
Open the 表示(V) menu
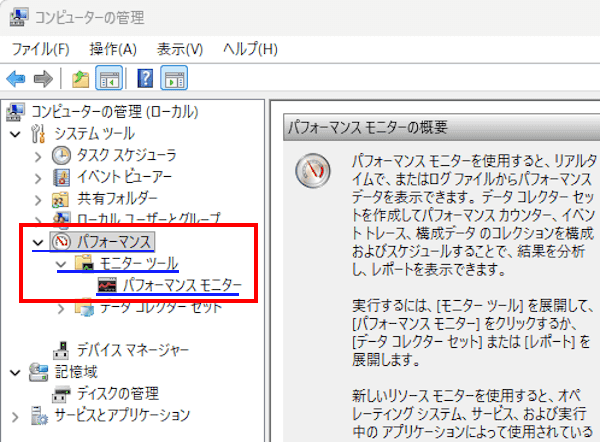(x=180, y=49)
